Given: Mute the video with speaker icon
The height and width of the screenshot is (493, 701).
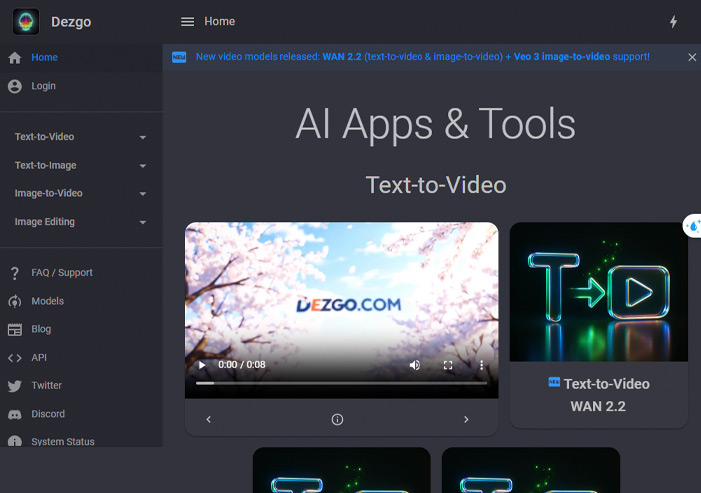Looking at the screenshot, I should [x=414, y=365].
